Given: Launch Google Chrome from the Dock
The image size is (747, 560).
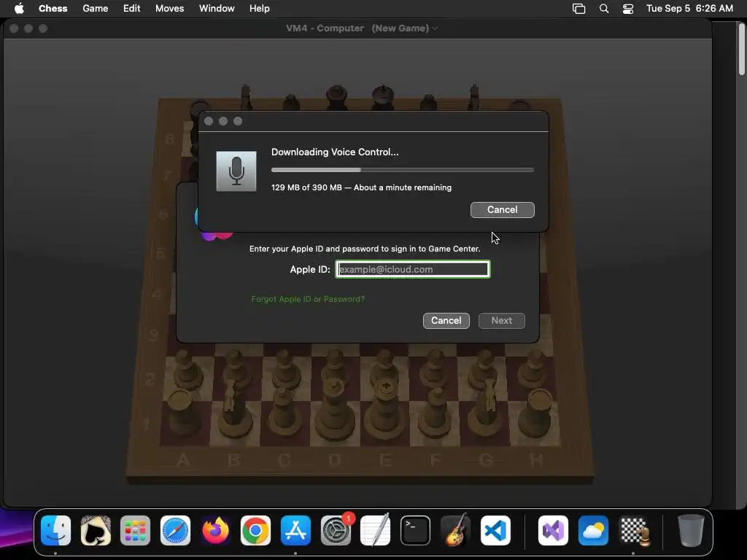Looking at the screenshot, I should click(x=255, y=531).
